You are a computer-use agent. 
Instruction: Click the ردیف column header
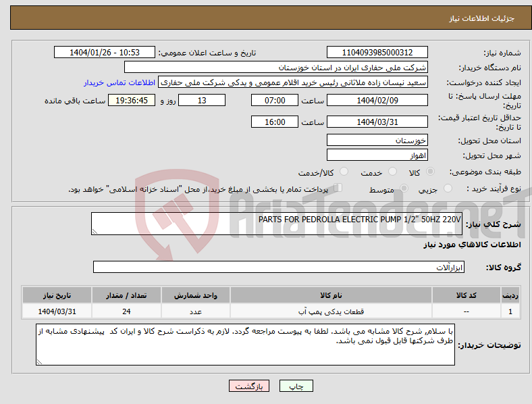(x=510, y=295)
